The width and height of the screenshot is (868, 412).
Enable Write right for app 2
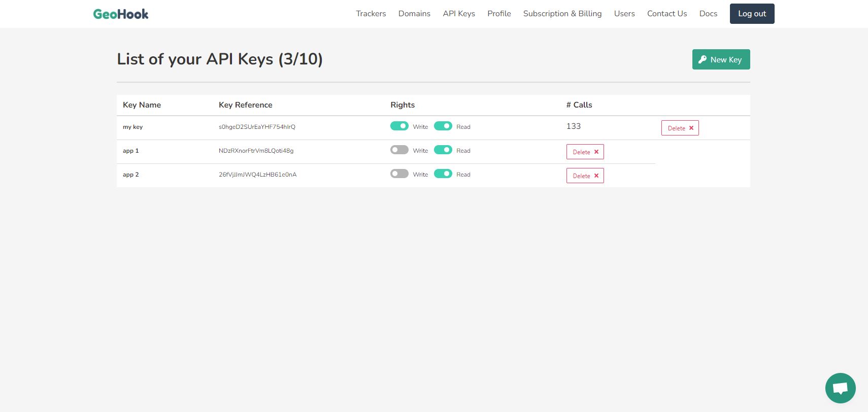[399, 174]
